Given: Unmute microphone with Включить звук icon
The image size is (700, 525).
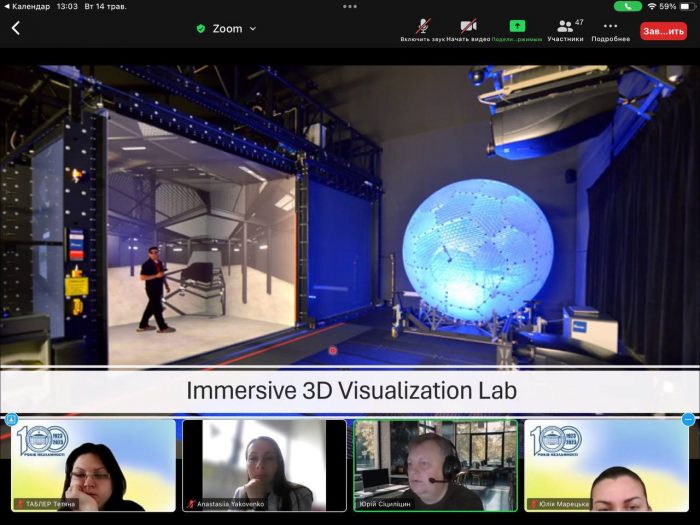Looking at the screenshot, I should click(x=422, y=27).
